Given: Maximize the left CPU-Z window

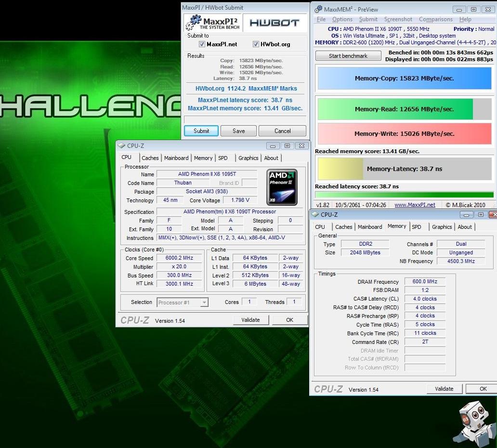Looking at the screenshot, I should coord(287,146).
